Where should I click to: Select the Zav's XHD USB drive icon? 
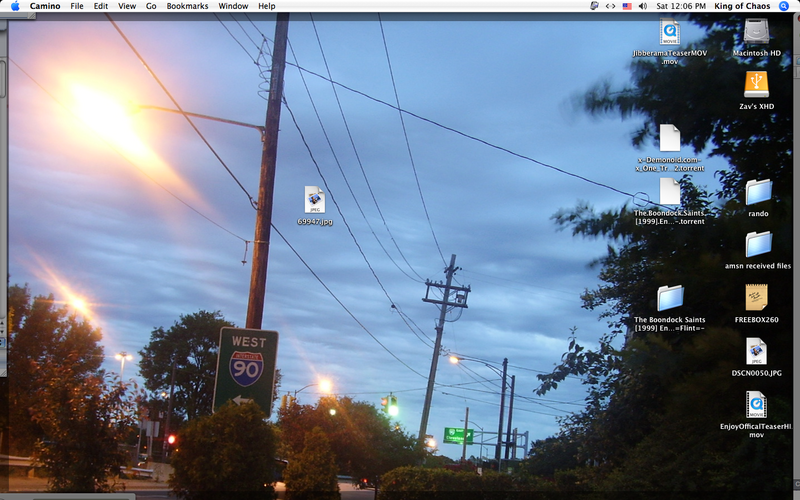(756, 85)
